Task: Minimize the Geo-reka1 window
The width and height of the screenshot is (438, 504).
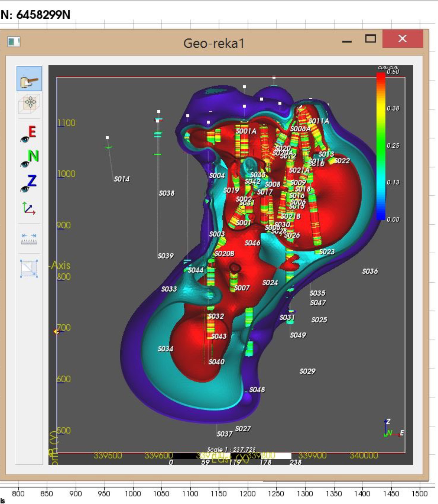Action: (x=347, y=41)
